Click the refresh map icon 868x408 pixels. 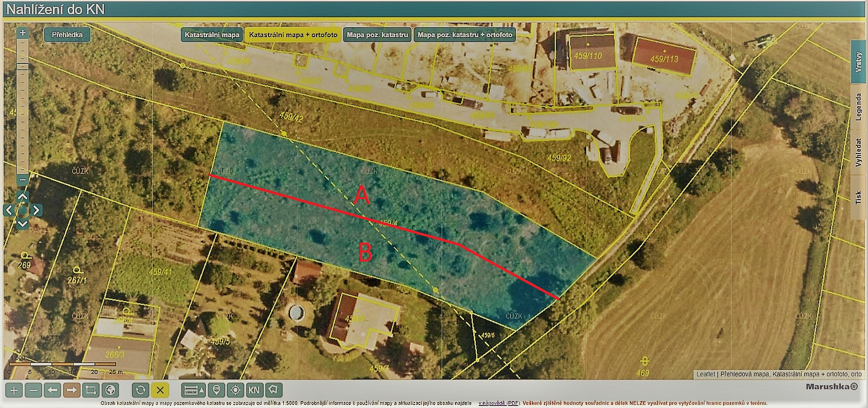140,390
